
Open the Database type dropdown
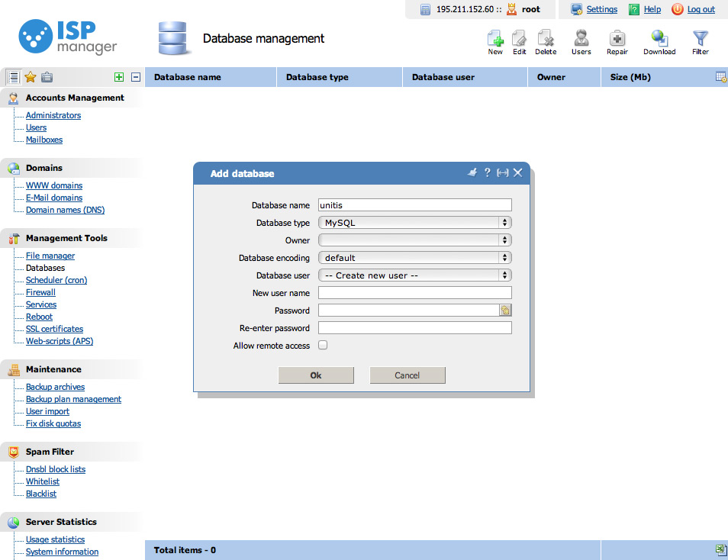[x=414, y=223]
